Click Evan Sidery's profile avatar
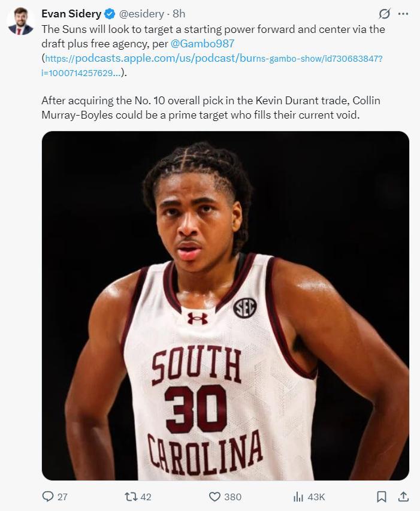 tap(20, 22)
